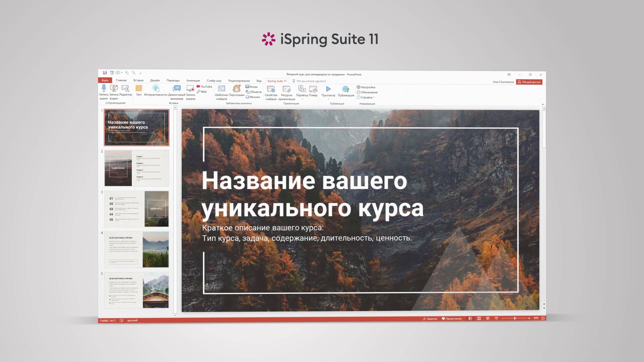Open Иконки icon library

click(x=253, y=97)
